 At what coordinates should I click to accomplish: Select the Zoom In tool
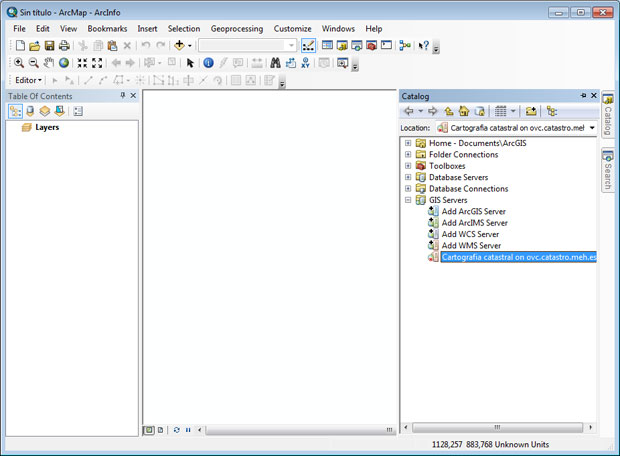point(19,62)
